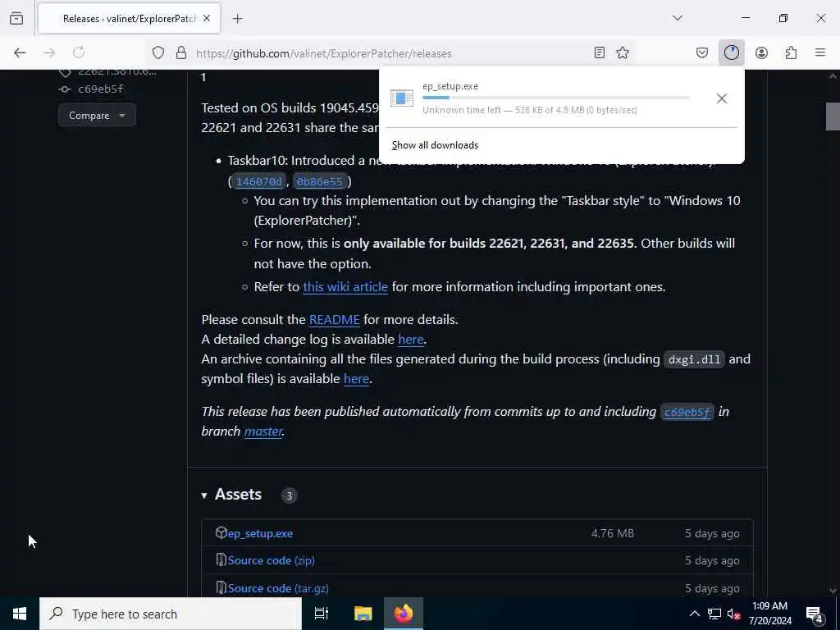Collapse the Assets section
This screenshot has height=630, width=840.
pyautogui.click(x=204, y=495)
